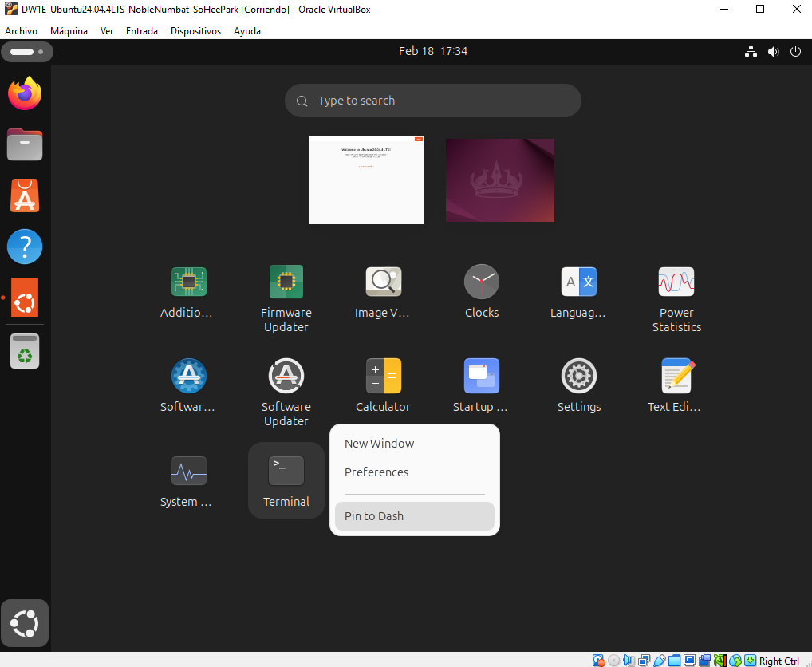This screenshot has width=812, height=667.
Task: Open the Calculator app
Action: (x=383, y=376)
